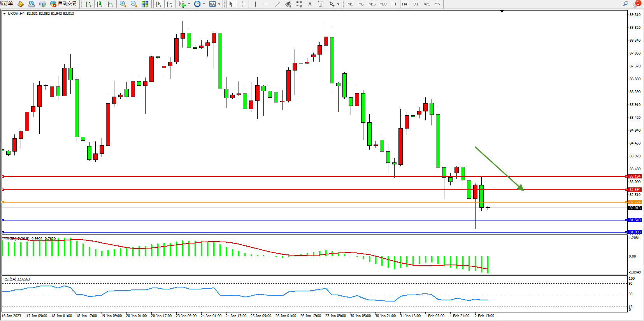The width and height of the screenshot is (644, 321).
Task: Switch to the D1 timeframe
Action: 416,4
